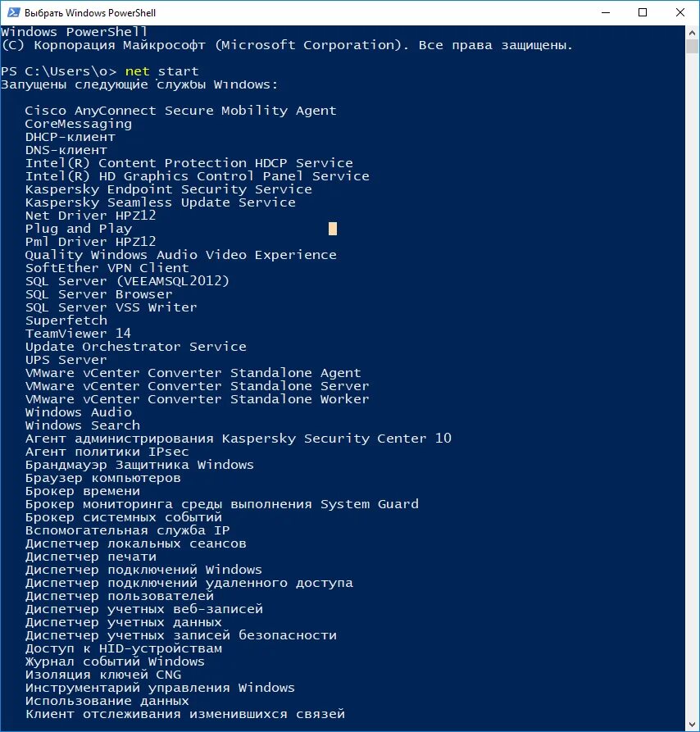Click 'Диспетчер пользователей' line
Viewport: 700px width, 732px height.
(x=120, y=596)
